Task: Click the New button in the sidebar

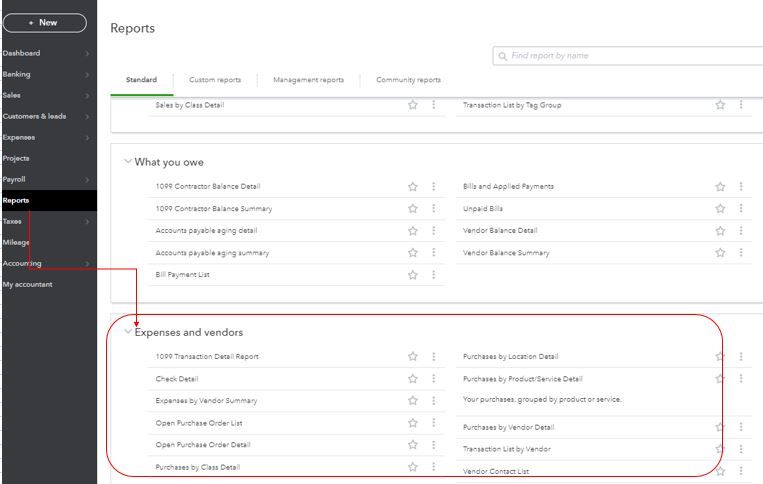Action: [x=44, y=23]
